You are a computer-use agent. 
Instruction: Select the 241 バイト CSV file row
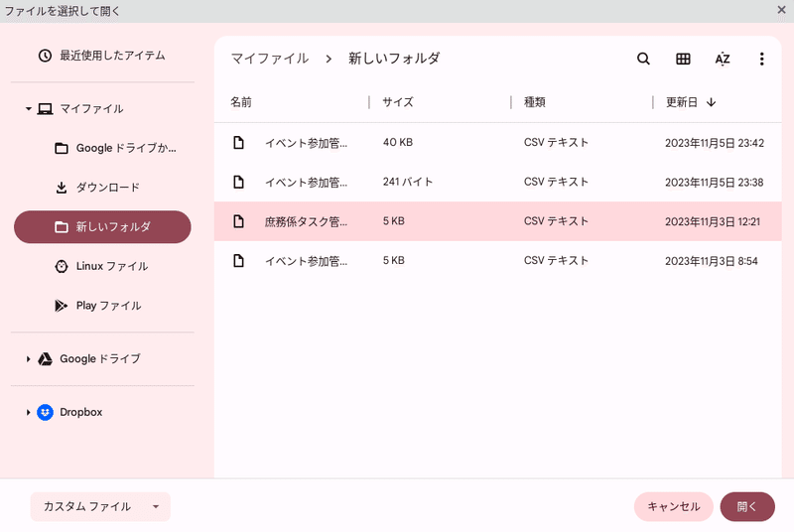[498, 183]
